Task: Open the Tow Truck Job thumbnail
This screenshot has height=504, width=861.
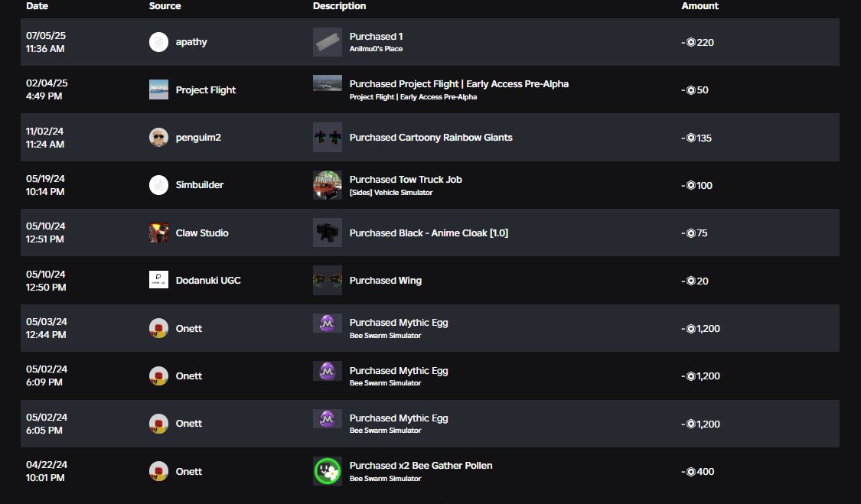Action: click(328, 185)
